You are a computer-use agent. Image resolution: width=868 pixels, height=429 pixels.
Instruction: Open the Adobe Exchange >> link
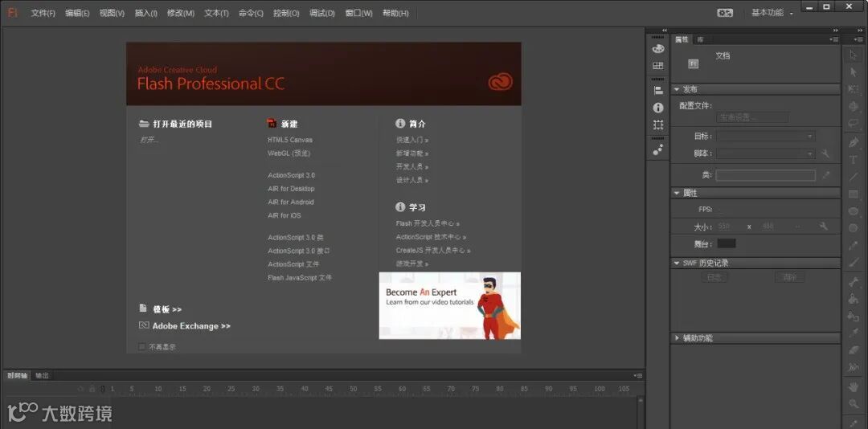coord(191,326)
